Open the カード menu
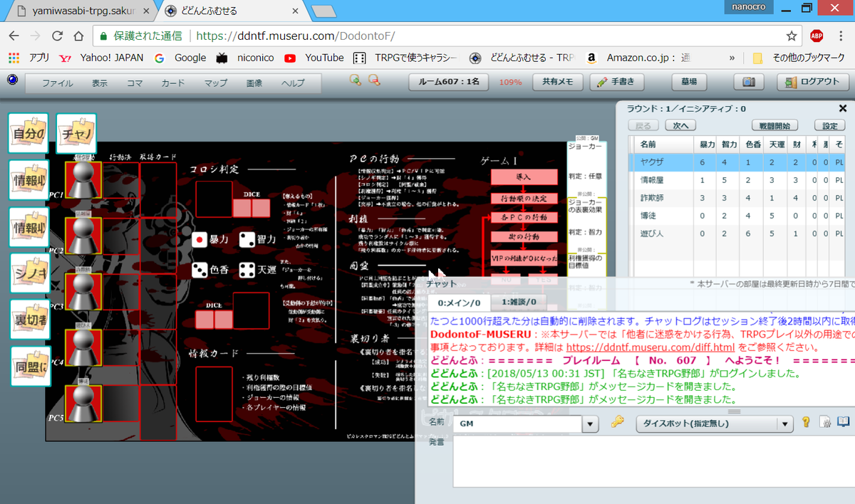This screenshot has width=855, height=504. 172,83
